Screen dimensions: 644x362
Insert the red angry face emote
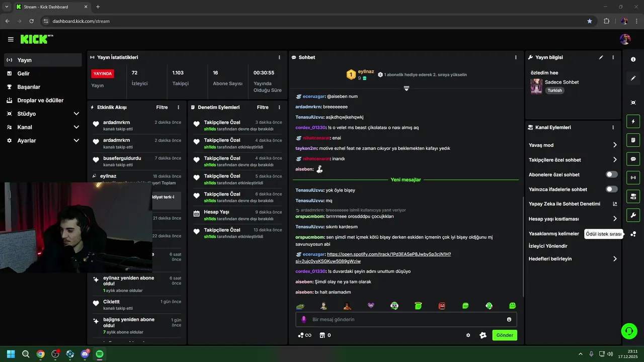(x=442, y=306)
